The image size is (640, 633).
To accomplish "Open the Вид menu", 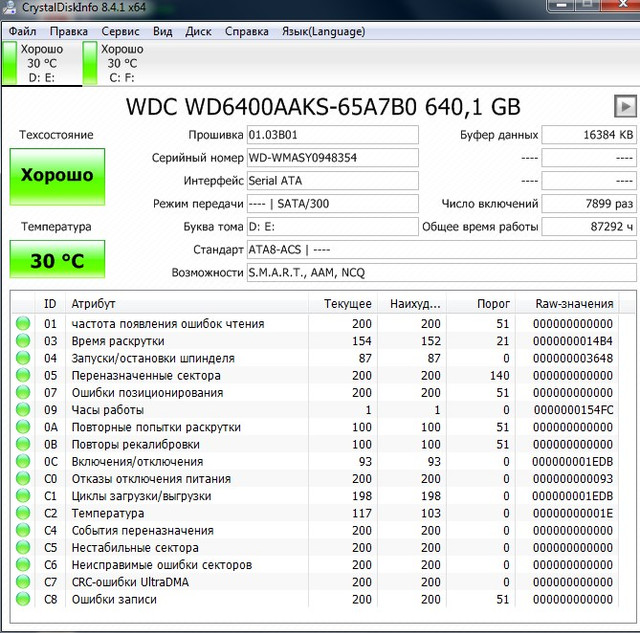I will 162,31.
